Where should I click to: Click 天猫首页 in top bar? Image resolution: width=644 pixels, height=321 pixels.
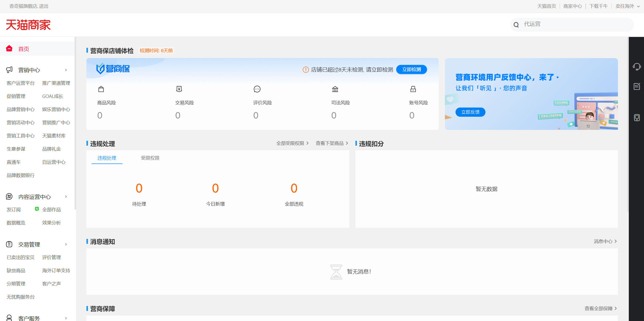click(547, 6)
